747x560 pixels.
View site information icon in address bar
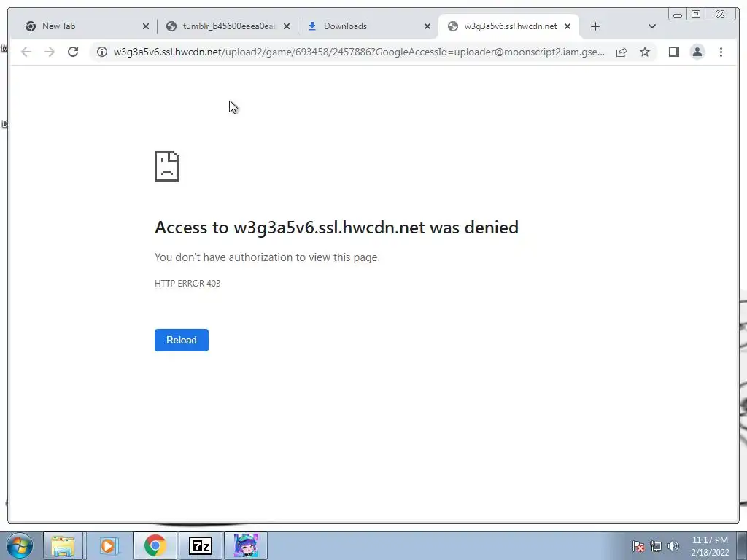point(102,52)
